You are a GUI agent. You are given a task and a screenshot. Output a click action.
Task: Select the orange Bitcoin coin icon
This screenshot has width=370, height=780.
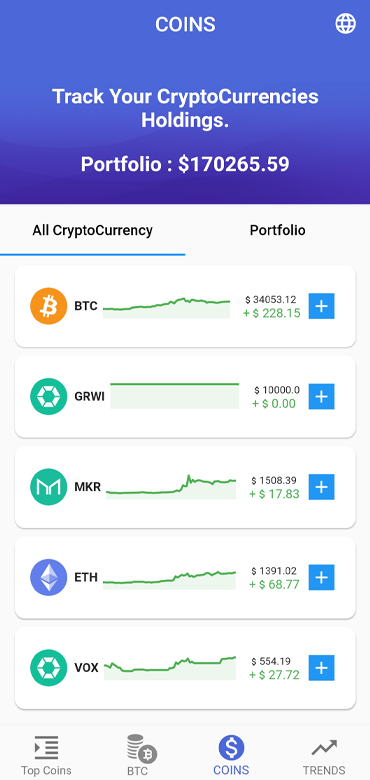click(49, 306)
